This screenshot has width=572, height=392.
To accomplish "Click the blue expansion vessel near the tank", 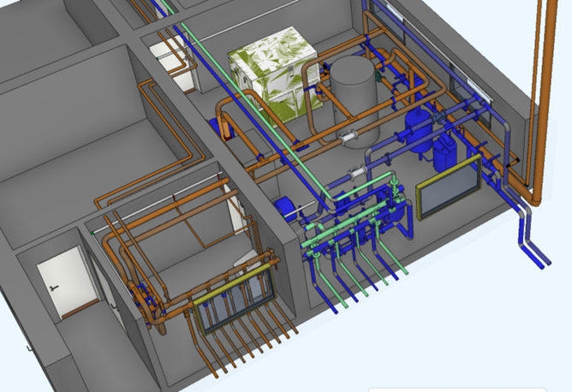I will 420,128.
